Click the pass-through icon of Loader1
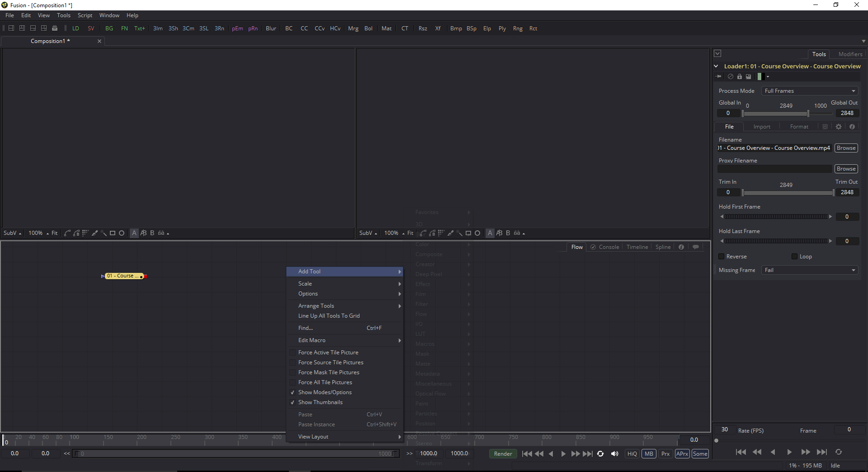The height and width of the screenshot is (472, 868). 731,76
